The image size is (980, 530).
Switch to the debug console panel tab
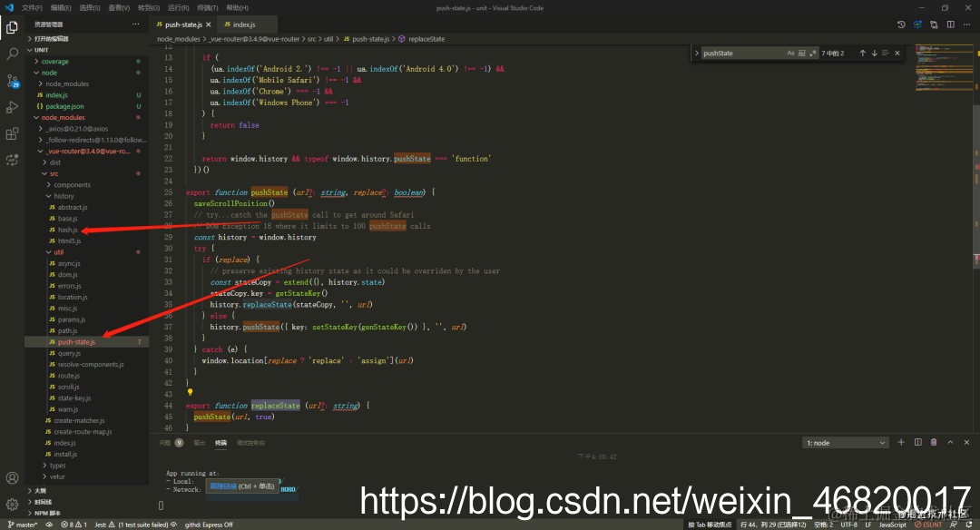click(x=250, y=443)
